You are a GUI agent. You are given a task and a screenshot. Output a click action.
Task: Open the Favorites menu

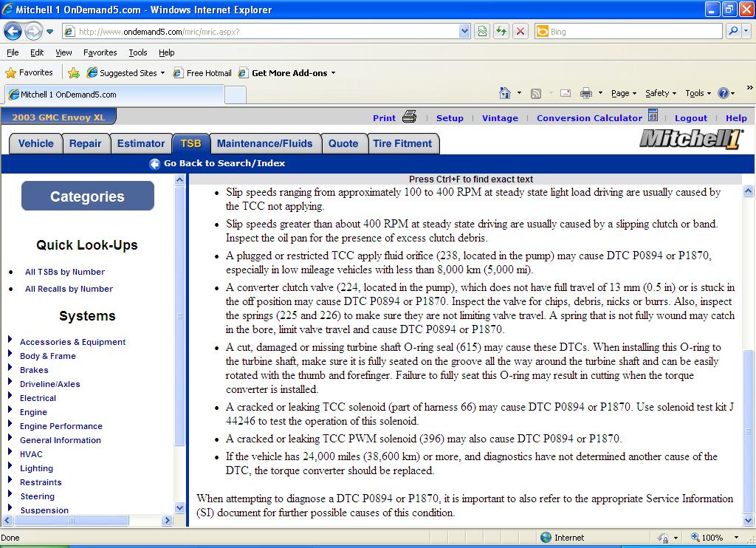[100, 52]
